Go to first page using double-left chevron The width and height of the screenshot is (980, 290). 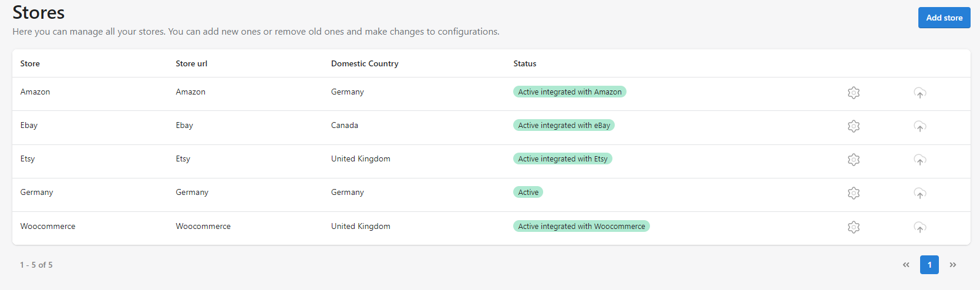click(x=906, y=265)
